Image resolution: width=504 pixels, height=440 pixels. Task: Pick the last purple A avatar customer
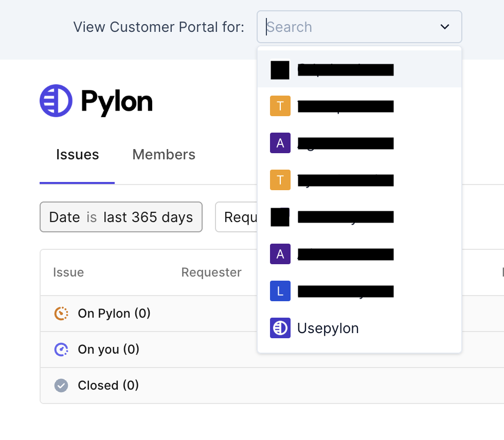(x=332, y=254)
